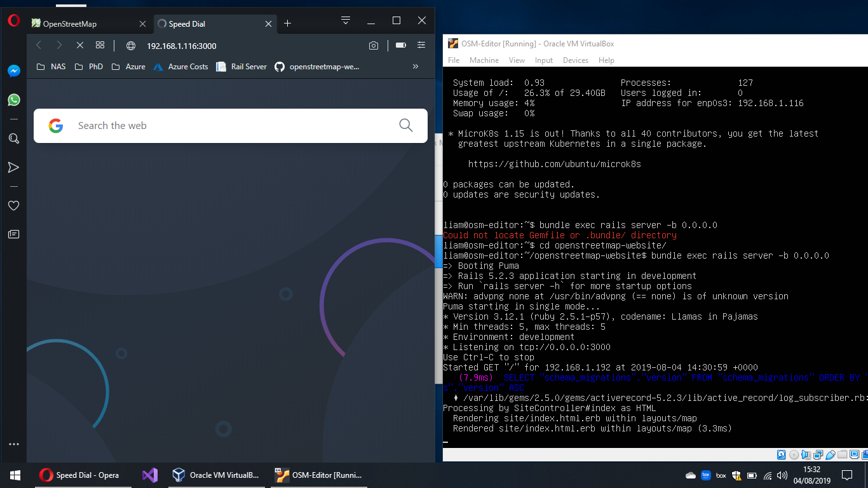Image resolution: width=868 pixels, height=488 pixels.
Task: Show more bookmarks chevron
Action: (x=416, y=66)
